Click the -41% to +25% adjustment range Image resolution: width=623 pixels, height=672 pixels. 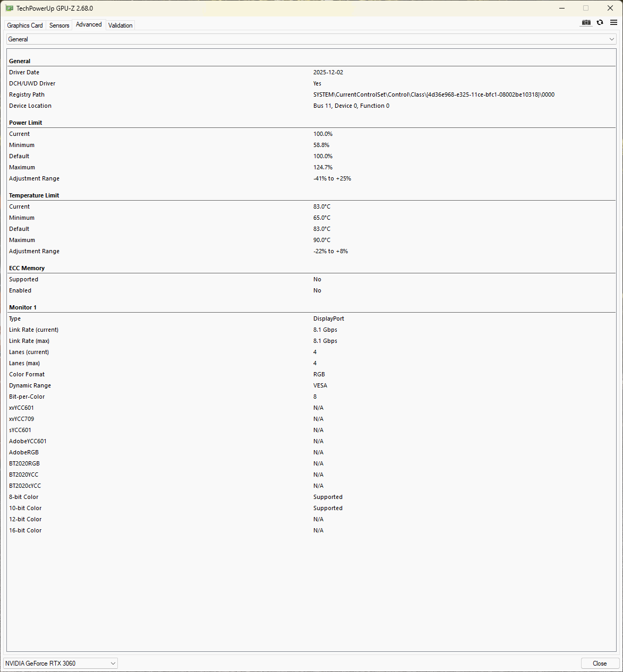(x=332, y=178)
